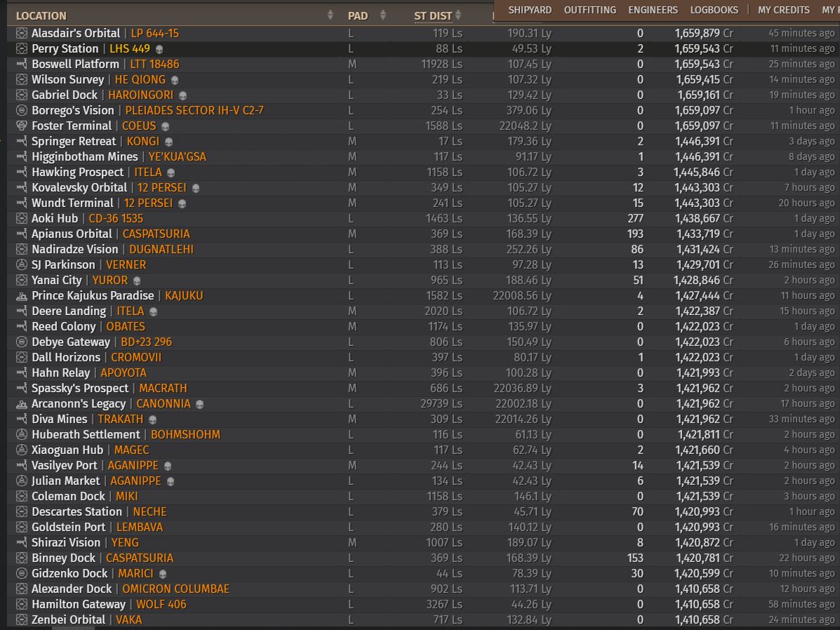840x630 pixels.
Task: Click the station icon beside Debye Gateway
Action: coord(22,342)
